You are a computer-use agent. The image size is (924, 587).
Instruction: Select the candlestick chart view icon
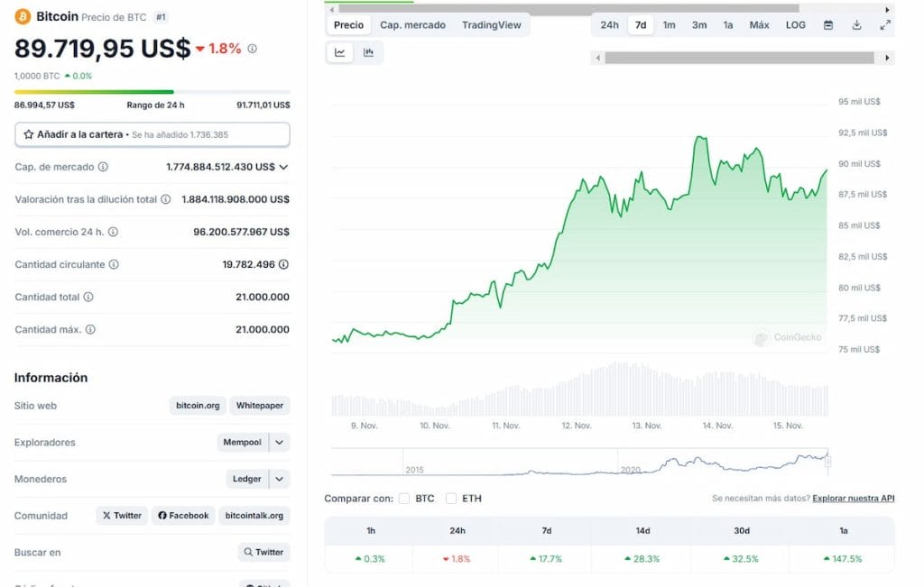[368, 52]
